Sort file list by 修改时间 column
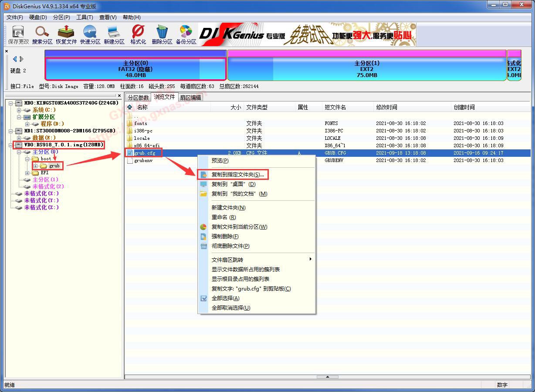The width and height of the screenshot is (535, 392). pyautogui.click(x=386, y=107)
